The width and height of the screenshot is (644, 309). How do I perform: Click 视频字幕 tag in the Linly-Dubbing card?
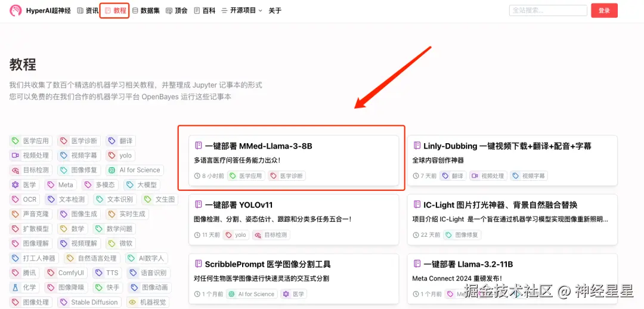click(x=529, y=176)
